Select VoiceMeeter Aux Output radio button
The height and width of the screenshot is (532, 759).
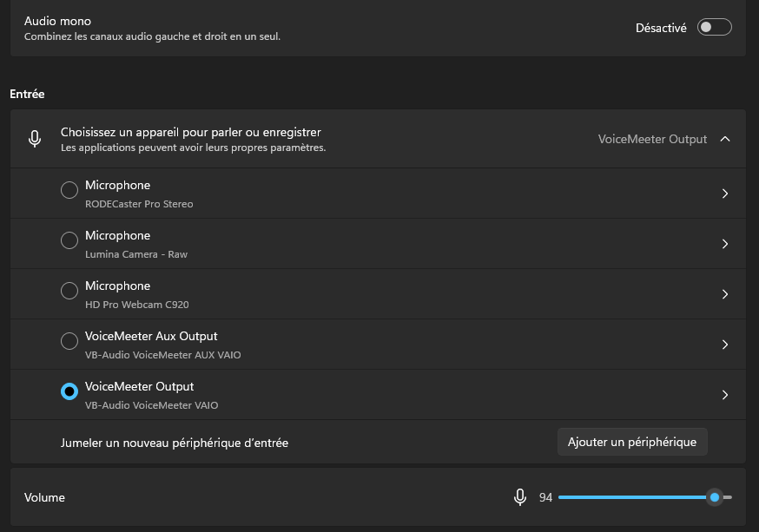point(69,341)
